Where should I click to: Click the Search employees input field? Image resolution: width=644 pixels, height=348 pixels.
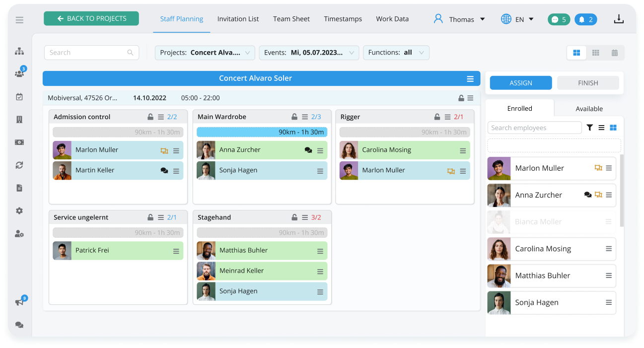[x=534, y=128]
